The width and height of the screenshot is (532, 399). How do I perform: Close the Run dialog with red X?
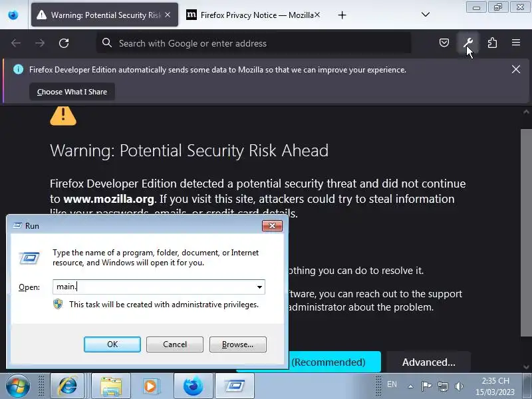[x=272, y=225]
